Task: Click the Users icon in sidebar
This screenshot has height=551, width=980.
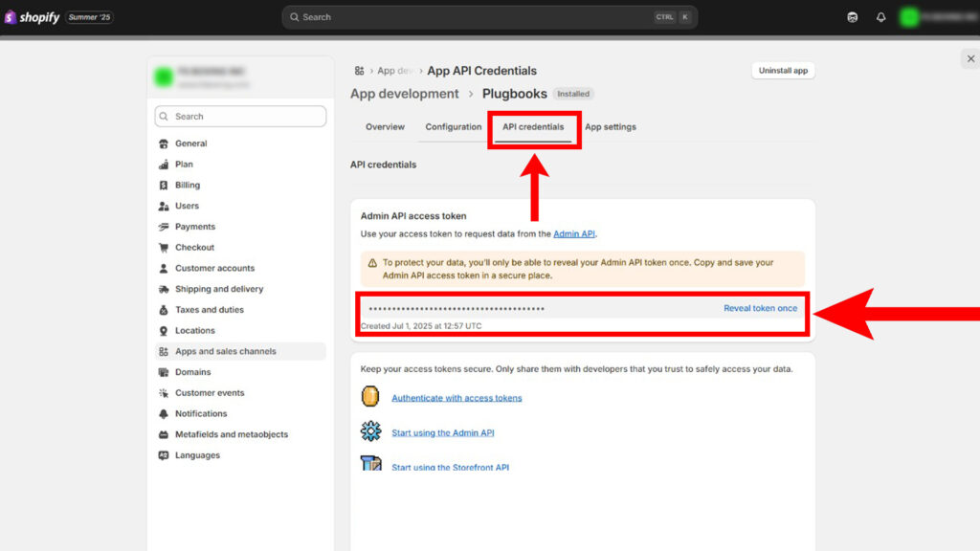Action: (x=164, y=207)
